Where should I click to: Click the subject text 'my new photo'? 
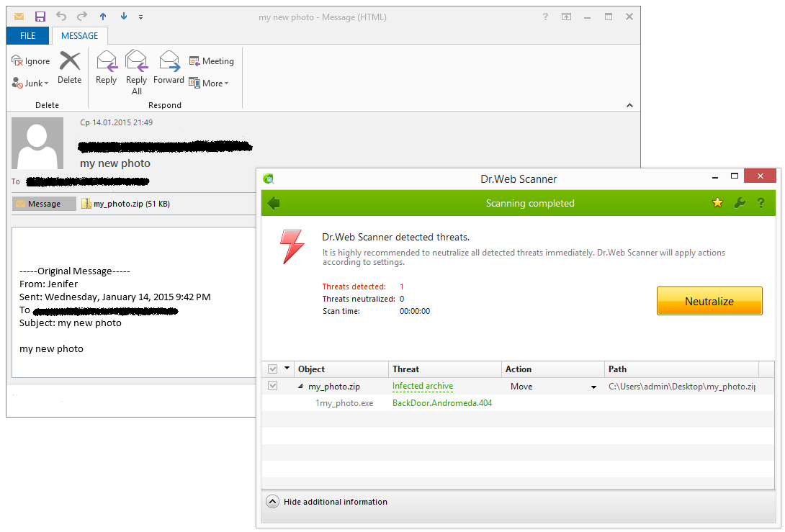pyautogui.click(x=115, y=163)
